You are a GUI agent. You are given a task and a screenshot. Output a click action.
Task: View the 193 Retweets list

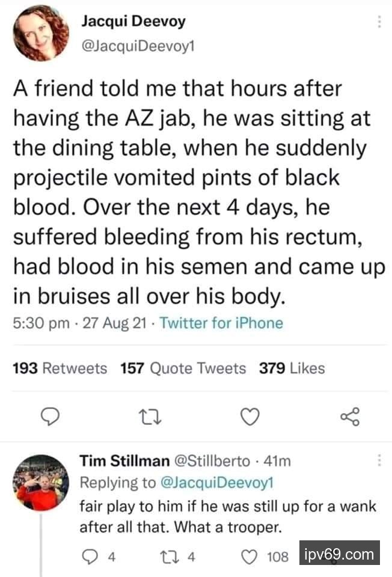60,368
